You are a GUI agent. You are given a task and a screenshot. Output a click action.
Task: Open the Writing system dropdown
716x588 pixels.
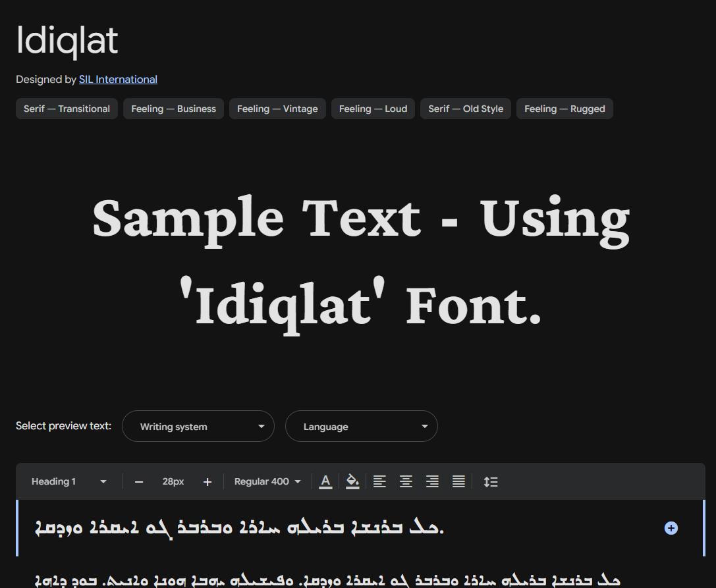pyautogui.click(x=198, y=427)
